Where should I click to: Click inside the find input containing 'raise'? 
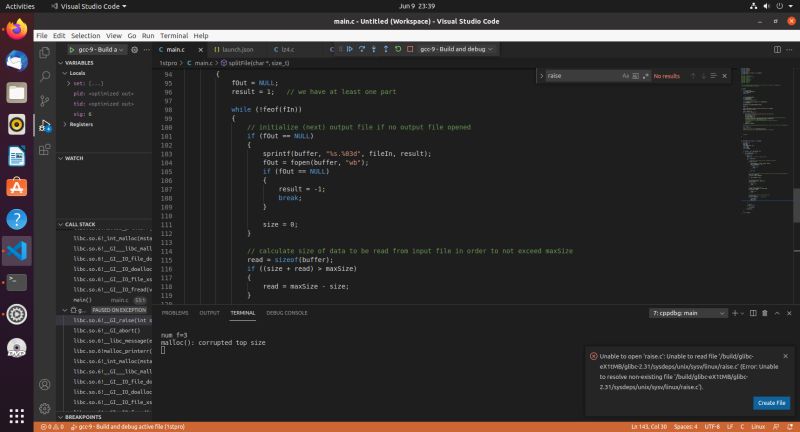(582, 76)
